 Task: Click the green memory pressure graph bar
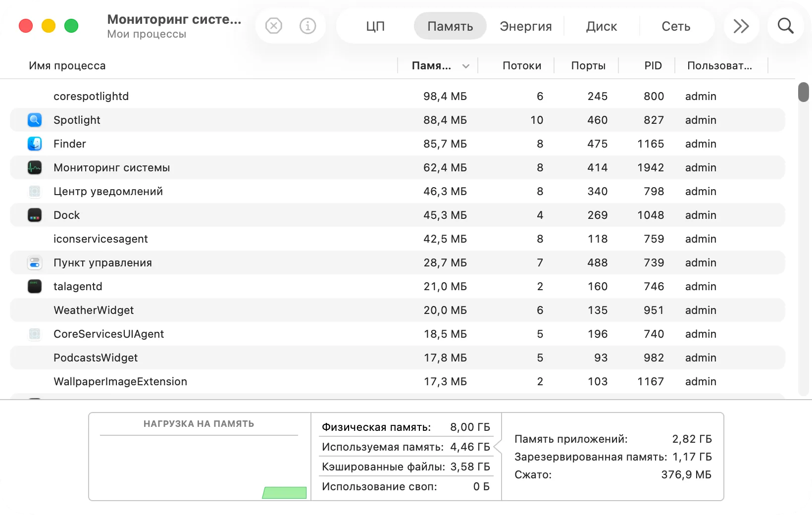click(x=284, y=493)
